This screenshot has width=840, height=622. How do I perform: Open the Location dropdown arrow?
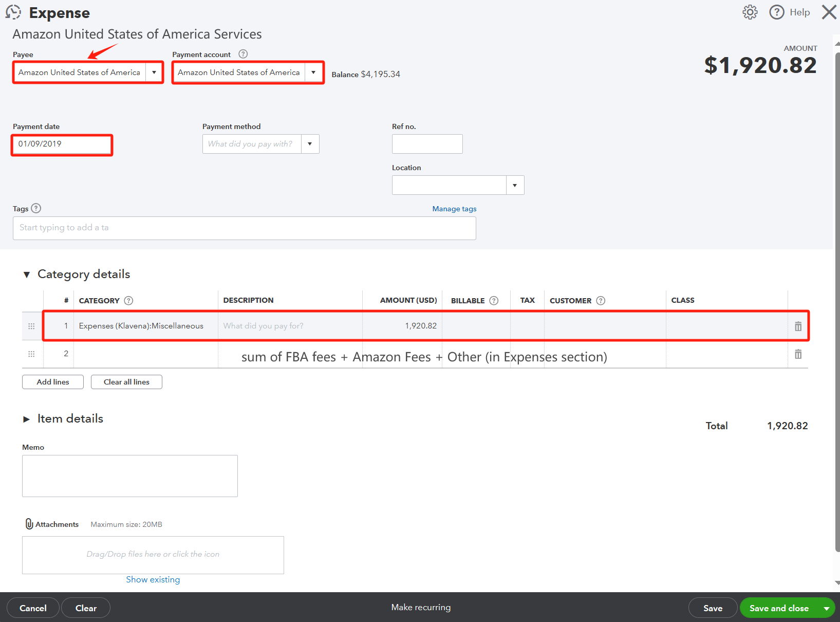515,185
